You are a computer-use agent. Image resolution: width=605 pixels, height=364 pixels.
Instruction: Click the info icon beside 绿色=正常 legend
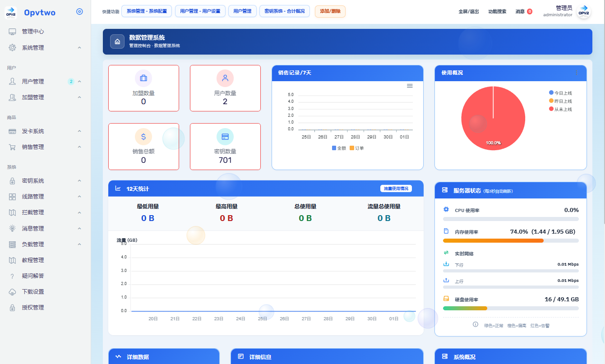pyautogui.click(x=475, y=324)
